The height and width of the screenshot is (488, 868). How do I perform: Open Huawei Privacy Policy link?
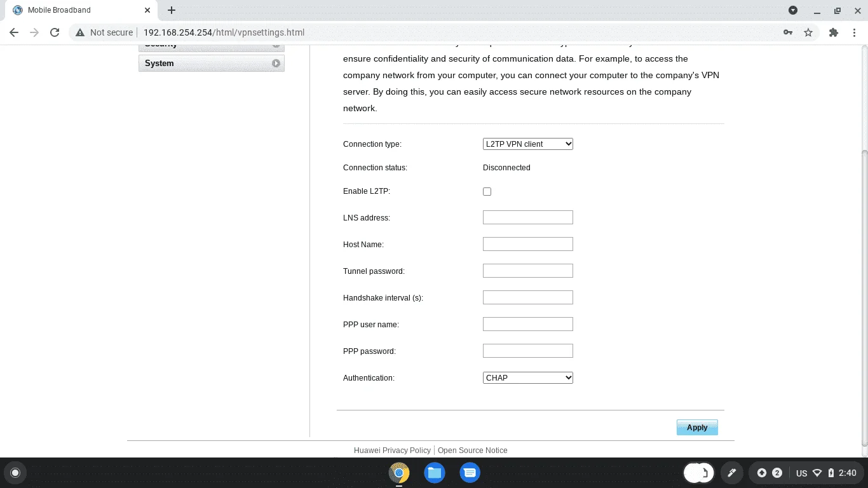(392, 451)
